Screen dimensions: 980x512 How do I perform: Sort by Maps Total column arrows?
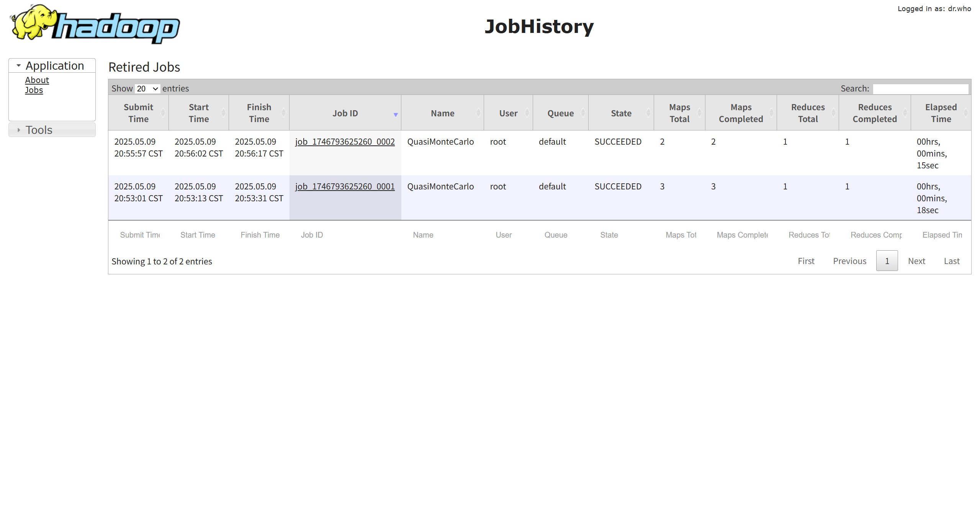click(699, 113)
